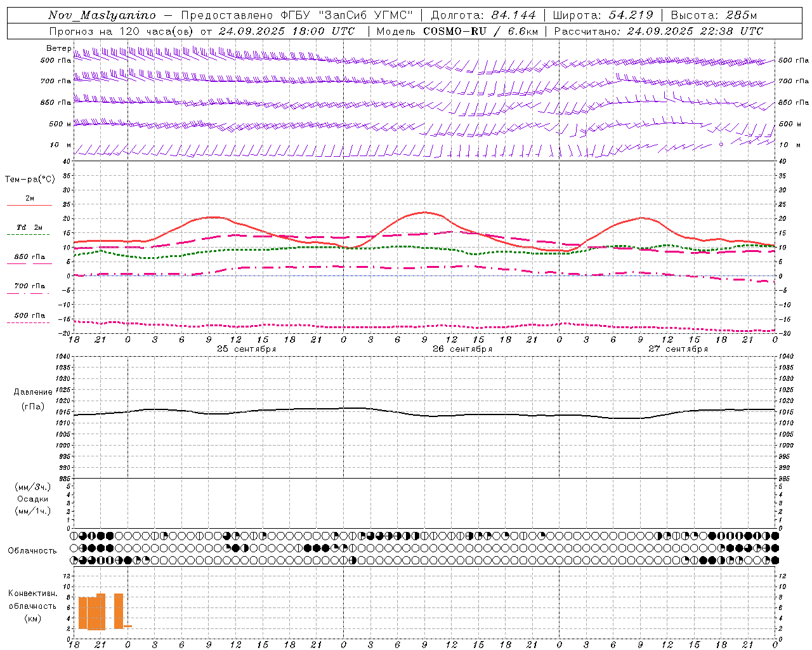The height and width of the screenshot is (650, 812).
Task: Select the latitude value Широта: 54.219
Action: (603, 15)
